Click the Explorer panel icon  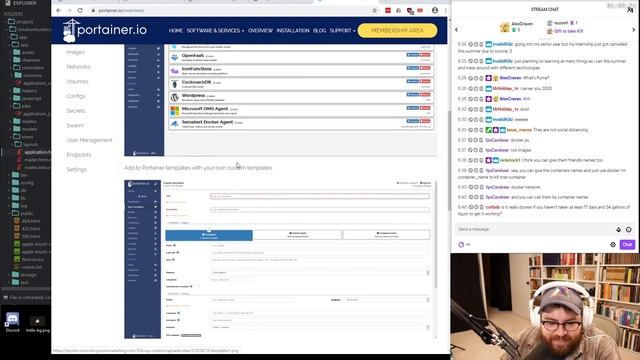click(x=7, y=3)
